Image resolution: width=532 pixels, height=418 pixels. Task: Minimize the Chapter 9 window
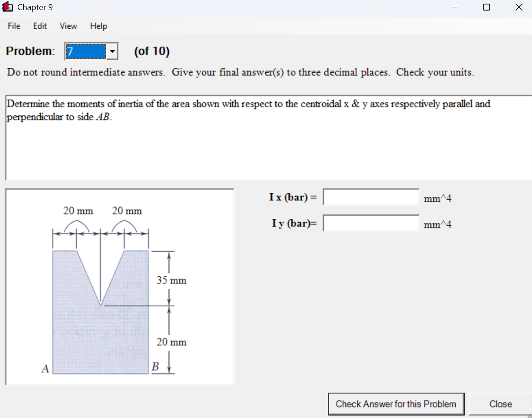(x=454, y=7)
